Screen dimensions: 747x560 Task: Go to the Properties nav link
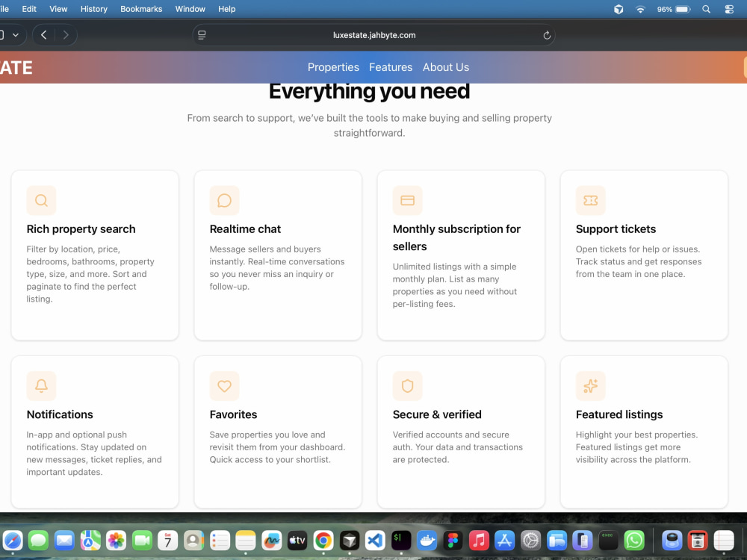(x=333, y=67)
